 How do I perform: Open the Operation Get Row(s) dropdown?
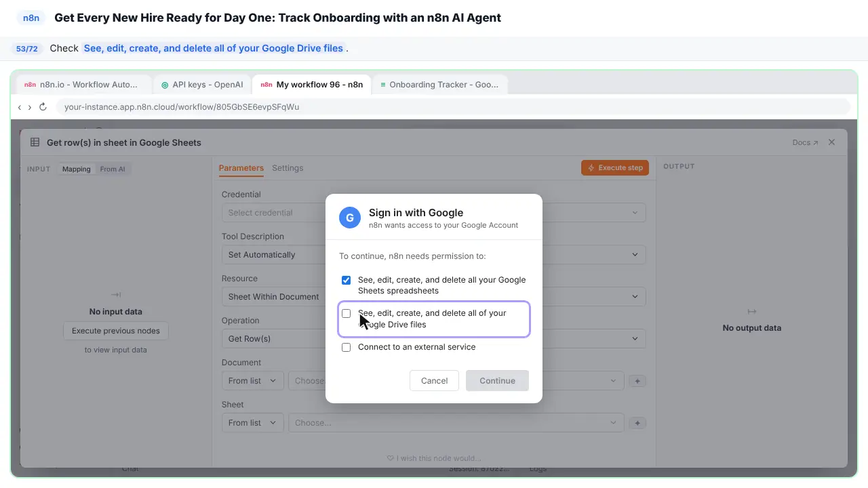[x=433, y=339]
